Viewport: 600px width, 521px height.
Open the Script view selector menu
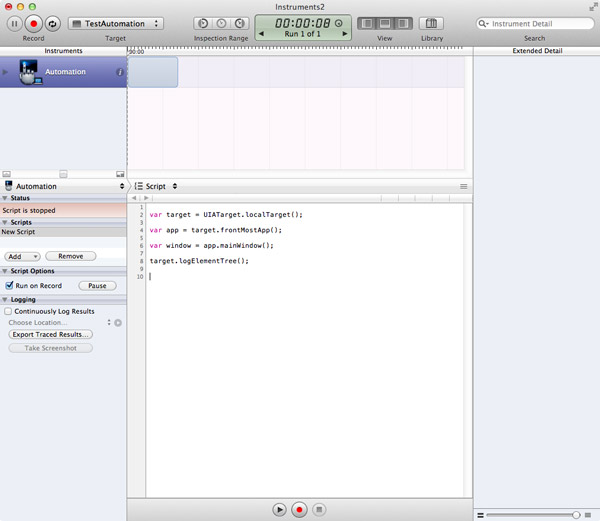[x=156, y=186]
